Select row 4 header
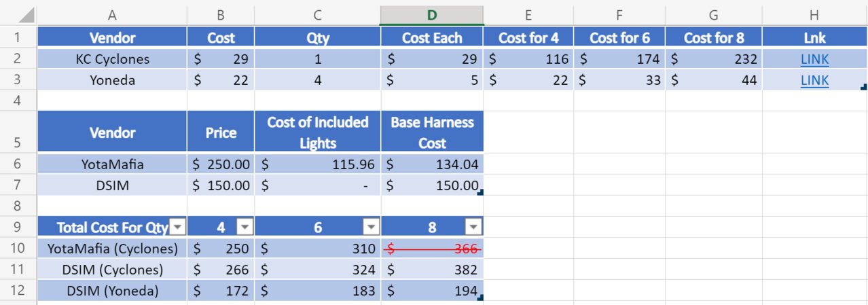Screen dimensions: 868x305 18,101
